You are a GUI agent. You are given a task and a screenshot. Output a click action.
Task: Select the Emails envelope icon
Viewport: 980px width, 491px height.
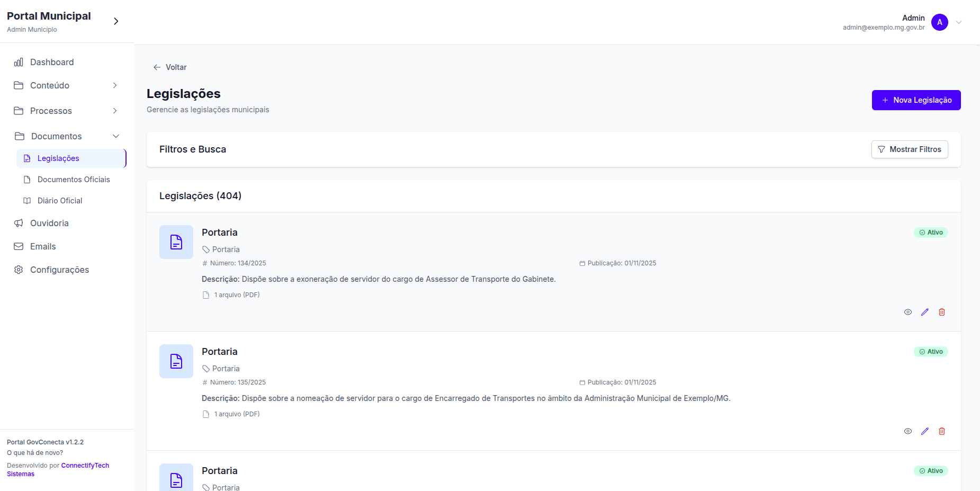tap(19, 246)
